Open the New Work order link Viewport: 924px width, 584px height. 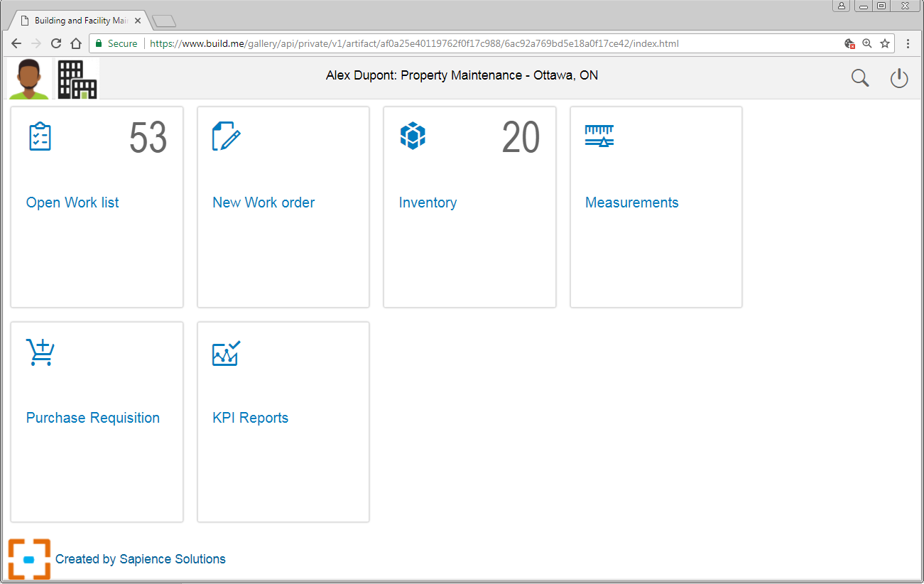click(x=263, y=202)
